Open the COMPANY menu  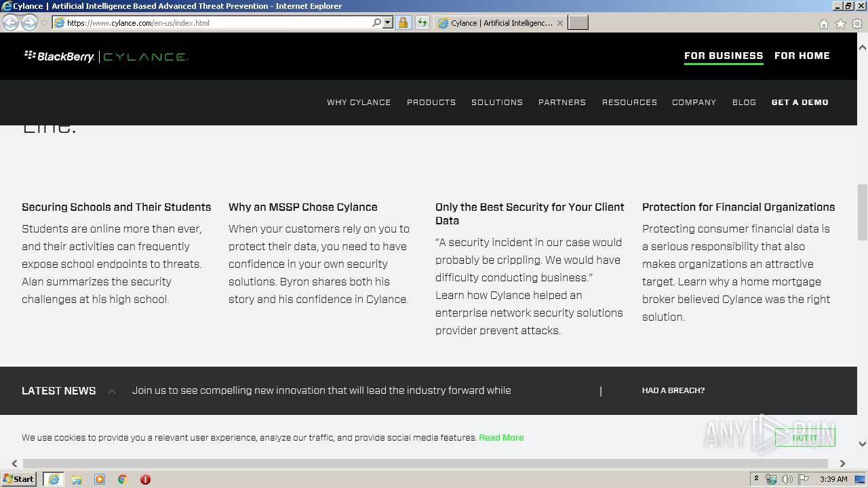694,102
